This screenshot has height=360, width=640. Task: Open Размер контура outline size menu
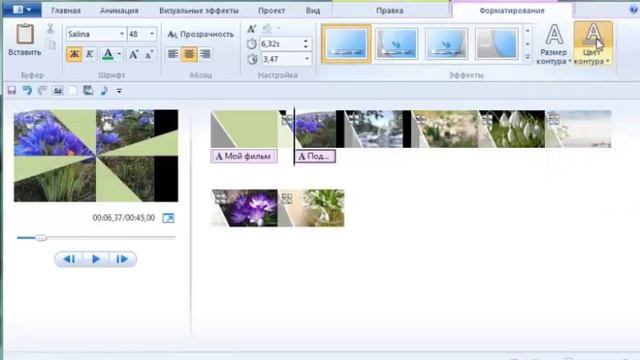coord(553,44)
